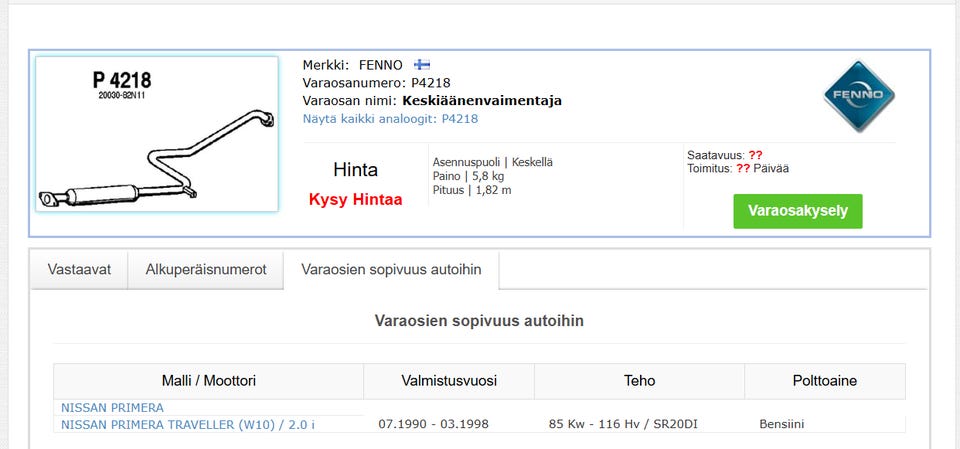Screen dimensions: 960x449
Task: Click the Varaosien sopivuus autoihin section heading
Action: (479, 320)
